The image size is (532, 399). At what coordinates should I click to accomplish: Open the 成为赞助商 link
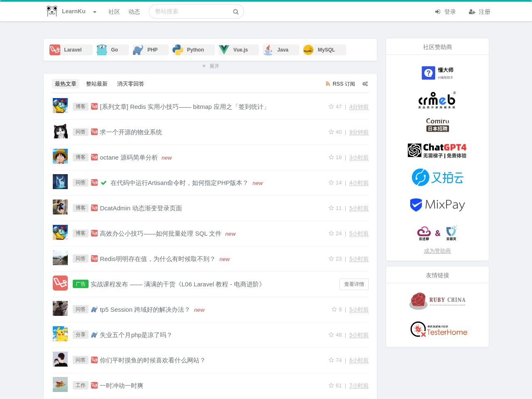[437, 251]
